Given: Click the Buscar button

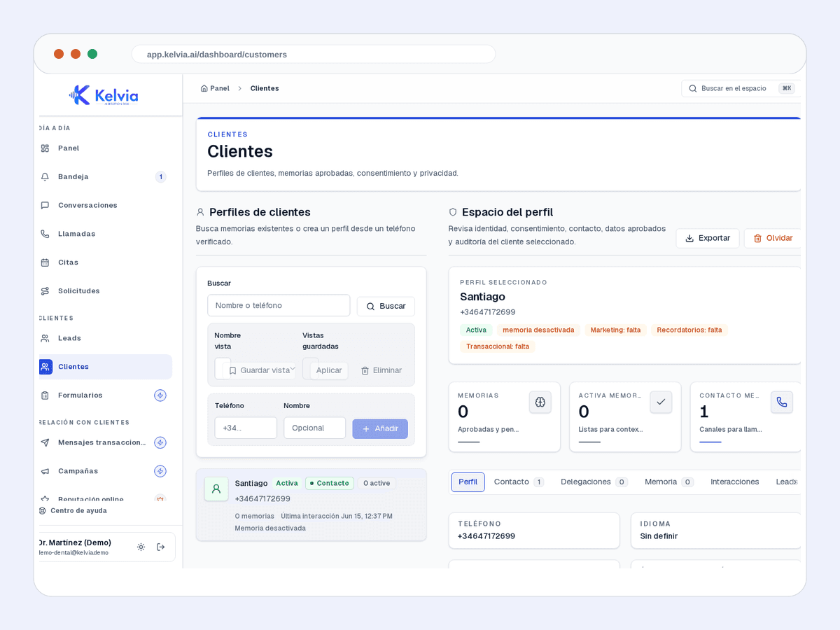Looking at the screenshot, I should point(386,307).
